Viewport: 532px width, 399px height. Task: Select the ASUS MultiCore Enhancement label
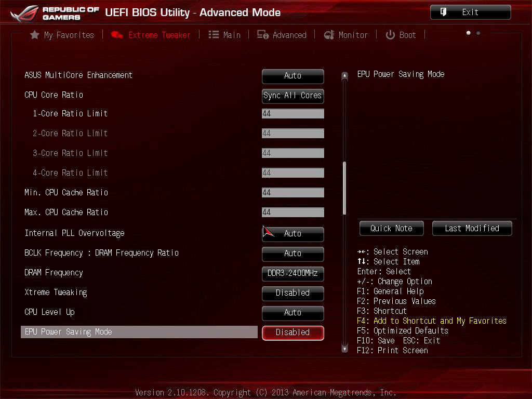[78, 75]
